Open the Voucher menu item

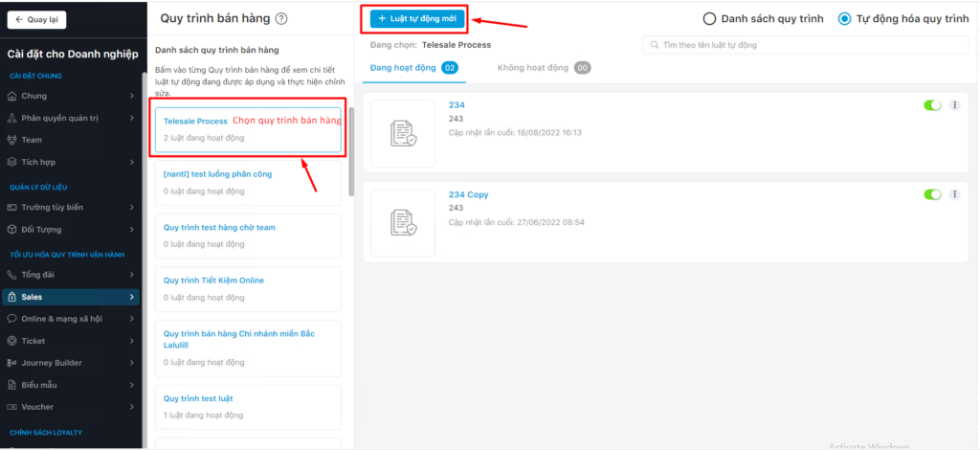click(x=71, y=407)
